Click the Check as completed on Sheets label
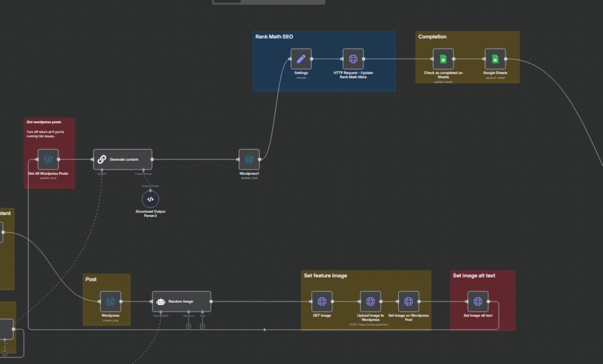 point(443,75)
